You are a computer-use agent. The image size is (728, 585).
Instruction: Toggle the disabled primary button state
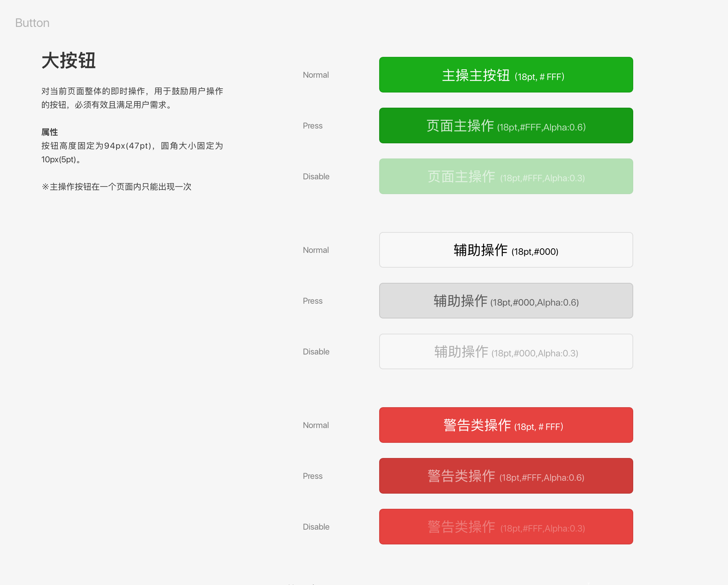506,176
